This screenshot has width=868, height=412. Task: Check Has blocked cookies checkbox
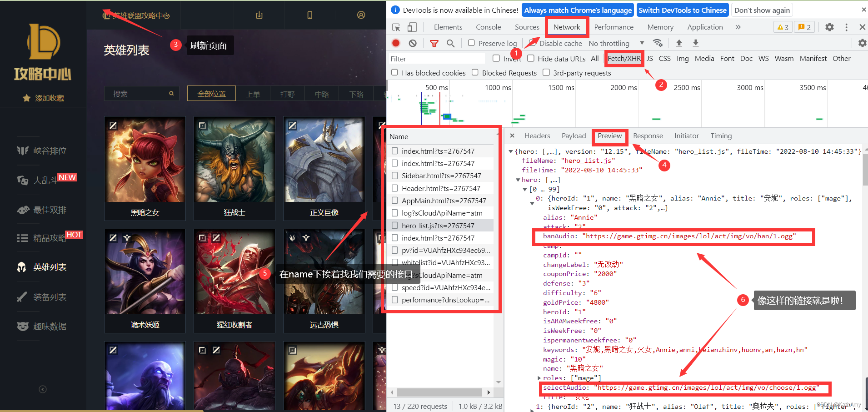pyautogui.click(x=394, y=72)
